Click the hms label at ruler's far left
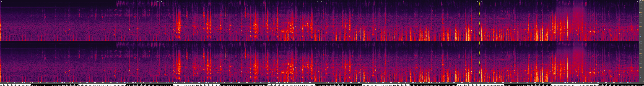This screenshot has height=86, width=644. [x=1, y=83]
